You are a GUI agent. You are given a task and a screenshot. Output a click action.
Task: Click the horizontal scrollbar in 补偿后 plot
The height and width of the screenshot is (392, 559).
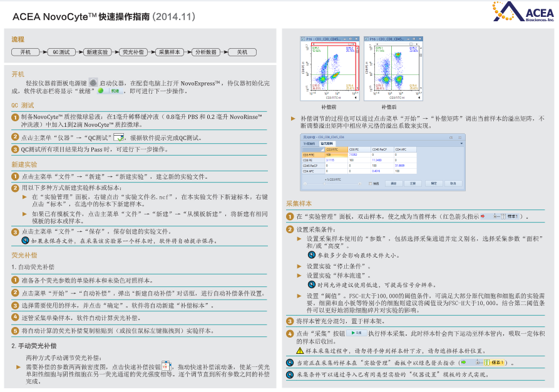[398, 44]
